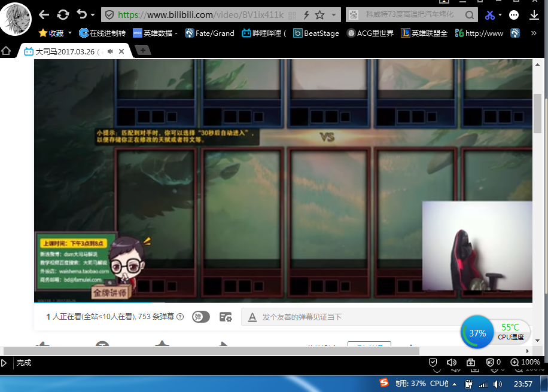Click the taskbar network signal icon
This screenshot has width=548, height=392.
483,384
